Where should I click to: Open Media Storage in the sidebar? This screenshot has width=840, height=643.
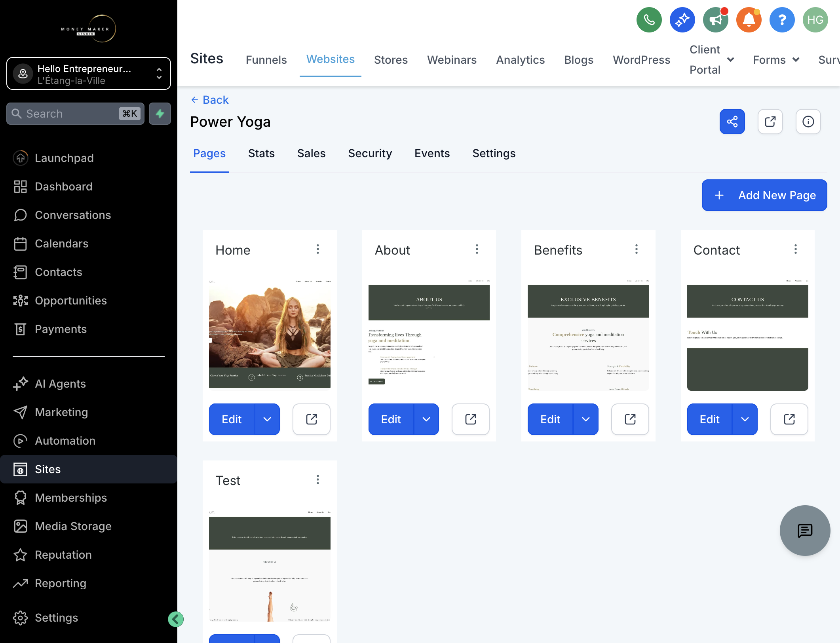pos(73,526)
